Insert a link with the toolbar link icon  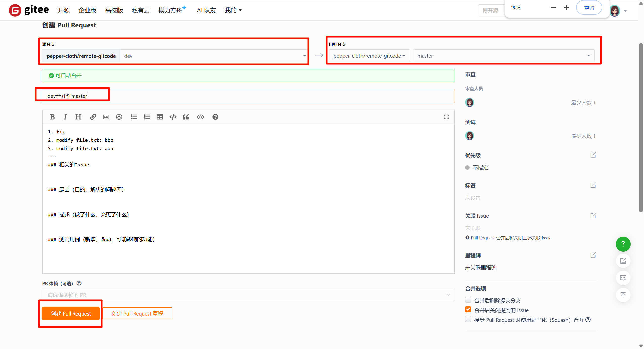[x=93, y=117]
